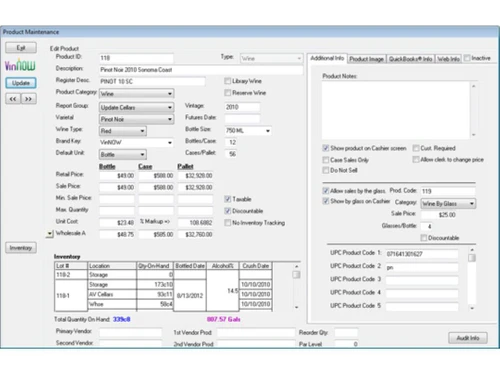Open the QuickBooks Info tab
500x375 pixels.
(x=410, y=59)
